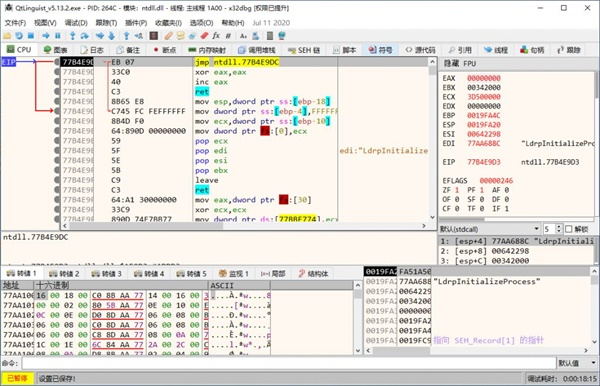Click the calculator toolbar icon
This screenshot has height=386, width=600.
tap(270, 36)
